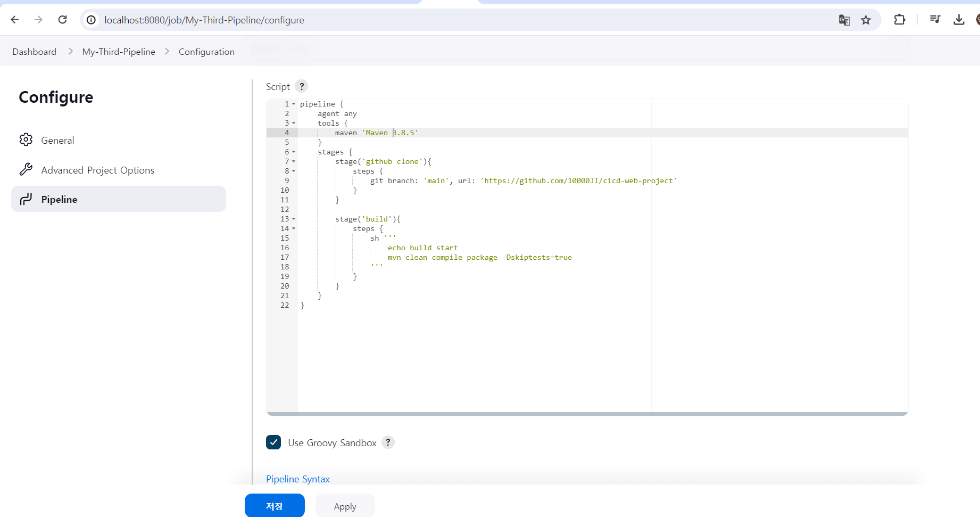Screen dimensions: 980x517
Task: Click script editor resize bar at bottom
Action: pos(587,414)
